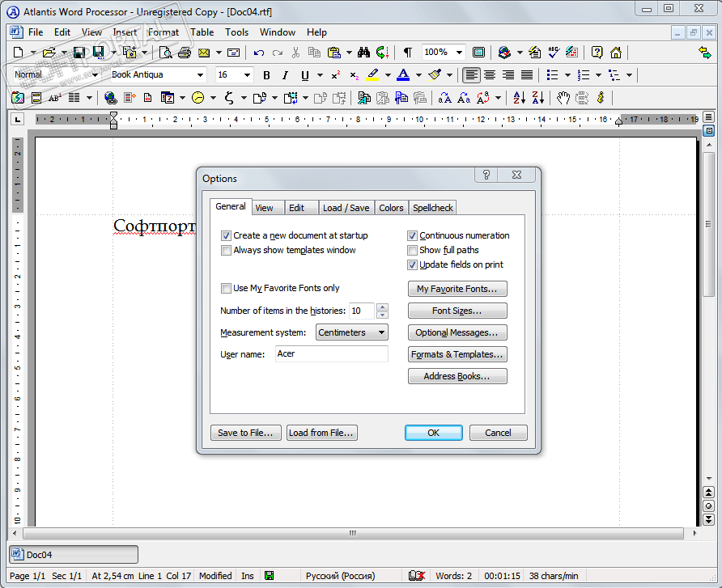Click the Sort ascending A-Z icon
Image resolution: width=722 pixels, height=588 pixels.
pyautogui.click(x=519, y=98)
